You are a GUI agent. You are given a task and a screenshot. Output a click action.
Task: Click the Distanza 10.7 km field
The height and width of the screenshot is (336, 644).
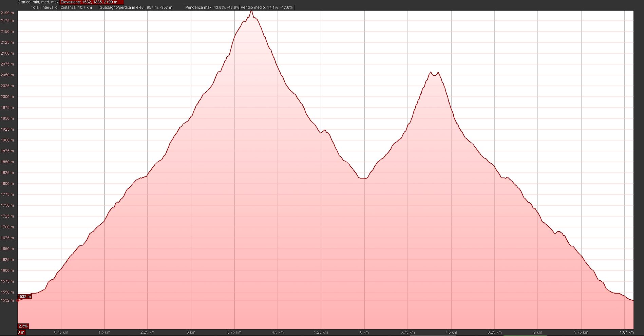(79, 7)
